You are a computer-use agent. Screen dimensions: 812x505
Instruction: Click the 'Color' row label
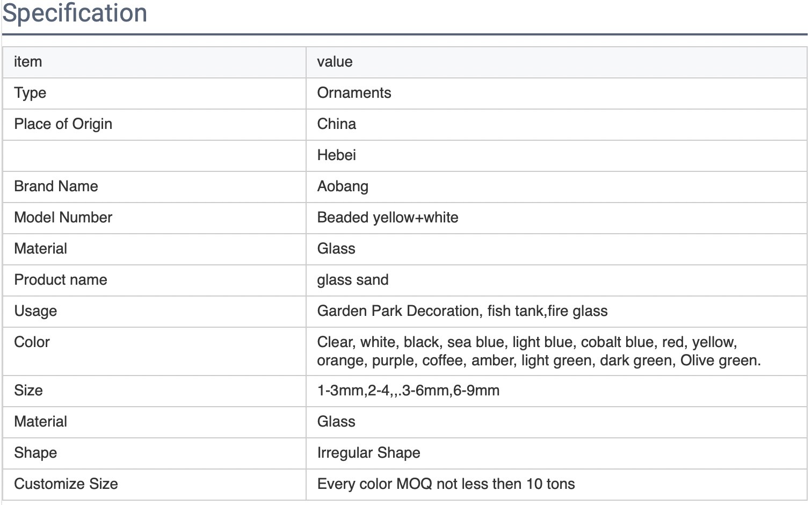click(x=32, y=342)
